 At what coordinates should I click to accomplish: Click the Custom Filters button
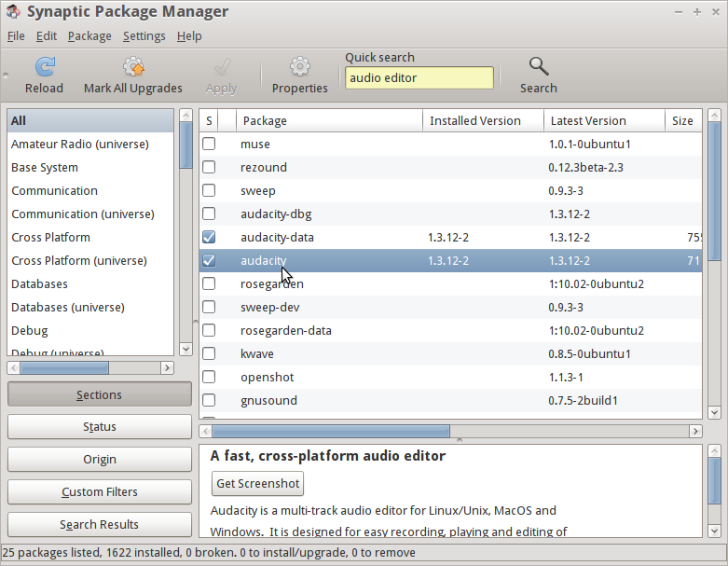pos(100,491)
